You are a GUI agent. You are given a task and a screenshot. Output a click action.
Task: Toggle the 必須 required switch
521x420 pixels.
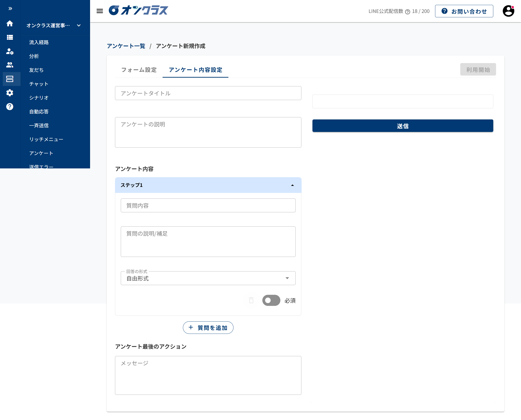tap(271, 300)
